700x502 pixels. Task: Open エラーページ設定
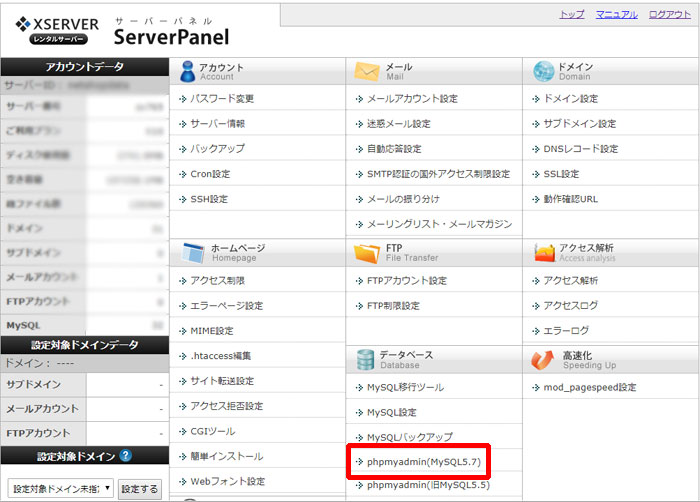226,305
